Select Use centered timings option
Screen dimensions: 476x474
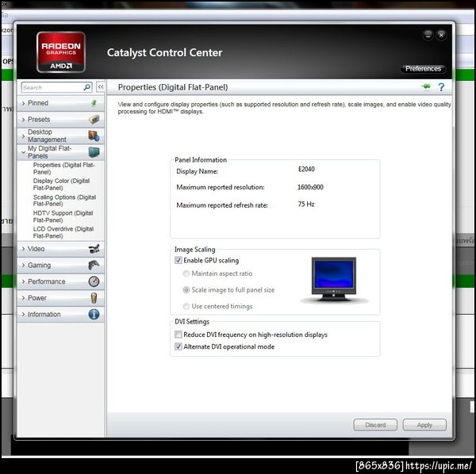pos(186,306)
